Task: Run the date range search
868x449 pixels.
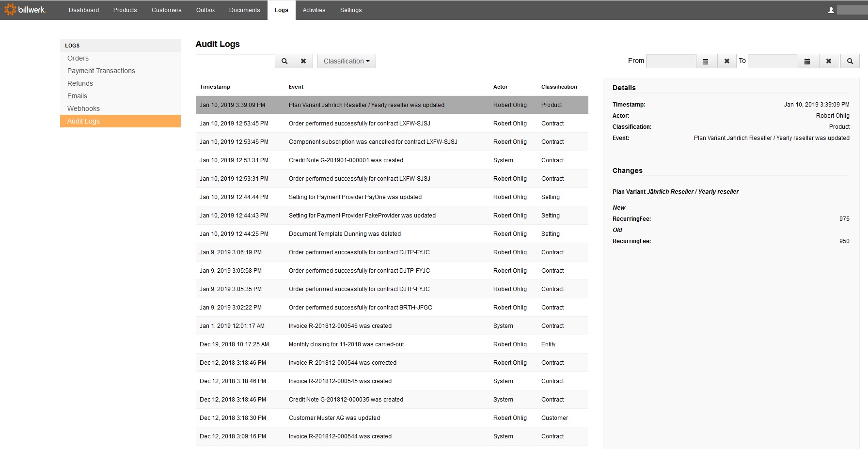Action: pyautogui.click(x=850, y=61)
